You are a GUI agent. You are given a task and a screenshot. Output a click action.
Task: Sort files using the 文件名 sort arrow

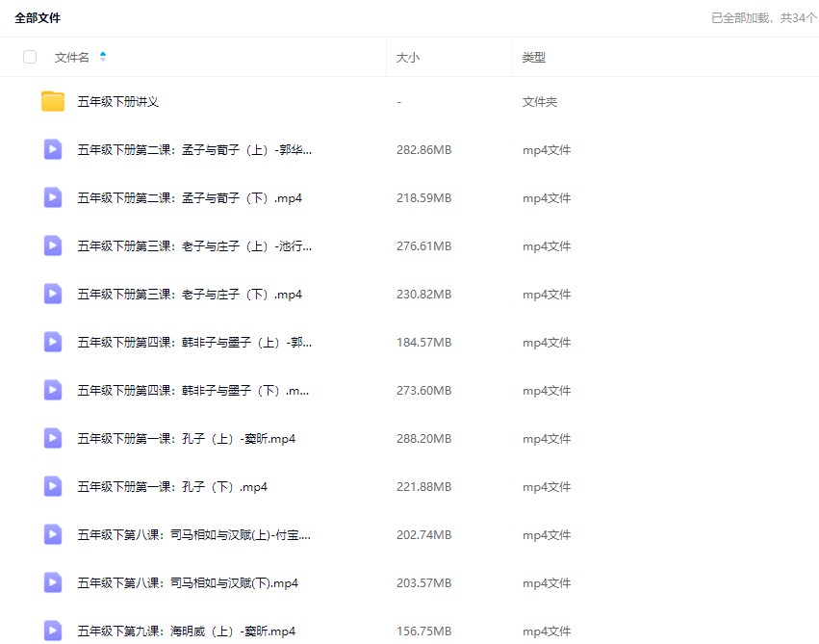103,57
